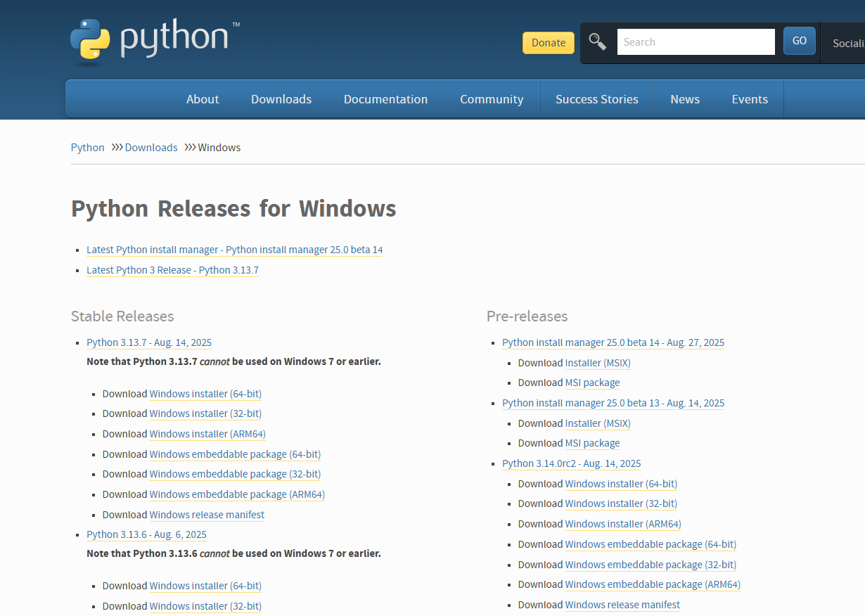Image resolution: width=865 pixels, height=616 pixels.
Task: Download 3.14.0rc2 Windows release manifest
Action: pos(622,605)
